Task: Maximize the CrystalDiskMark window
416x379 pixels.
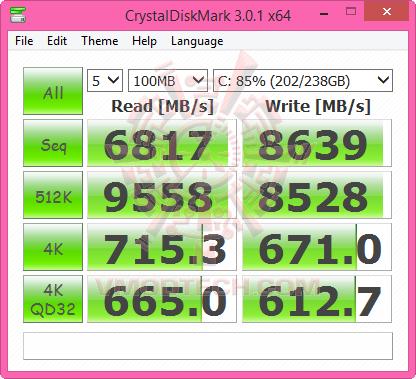Action: pos(351,12)
